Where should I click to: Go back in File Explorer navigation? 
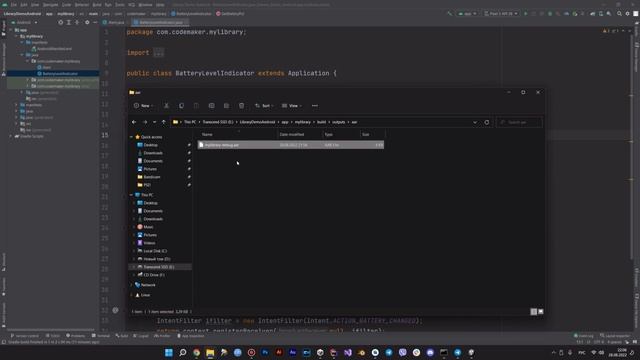134,122
